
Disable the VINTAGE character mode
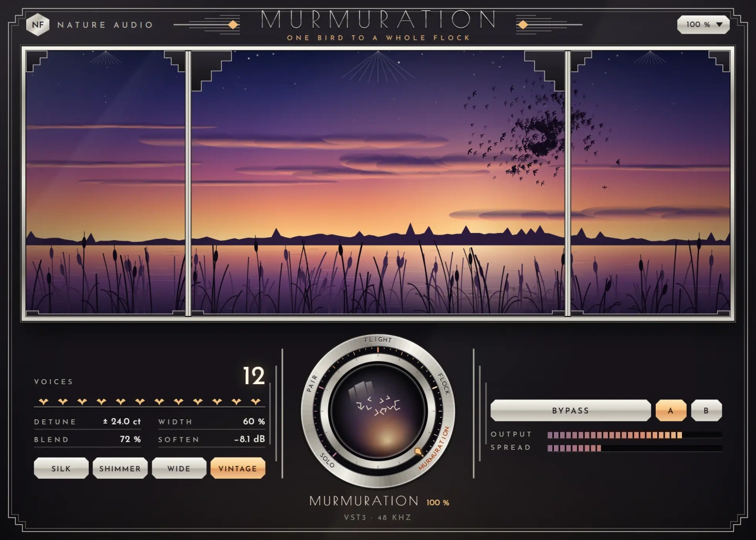tap(238, 468)
